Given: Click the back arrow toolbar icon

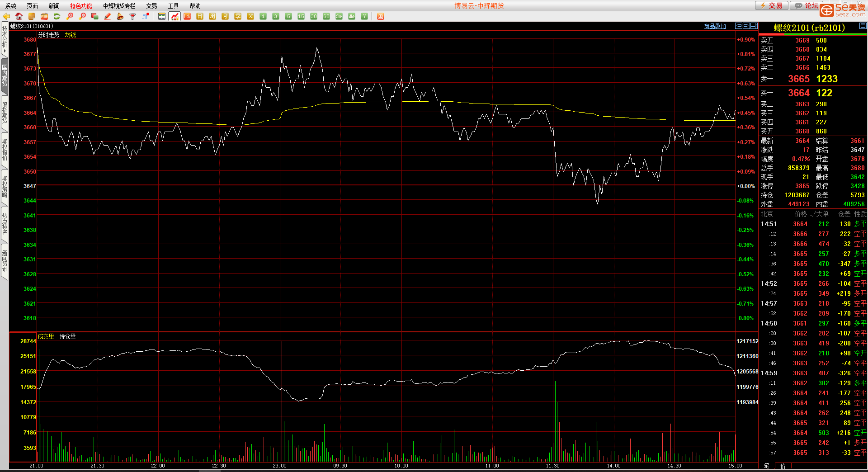Looking at the screenshot, I should pos(6,16).
